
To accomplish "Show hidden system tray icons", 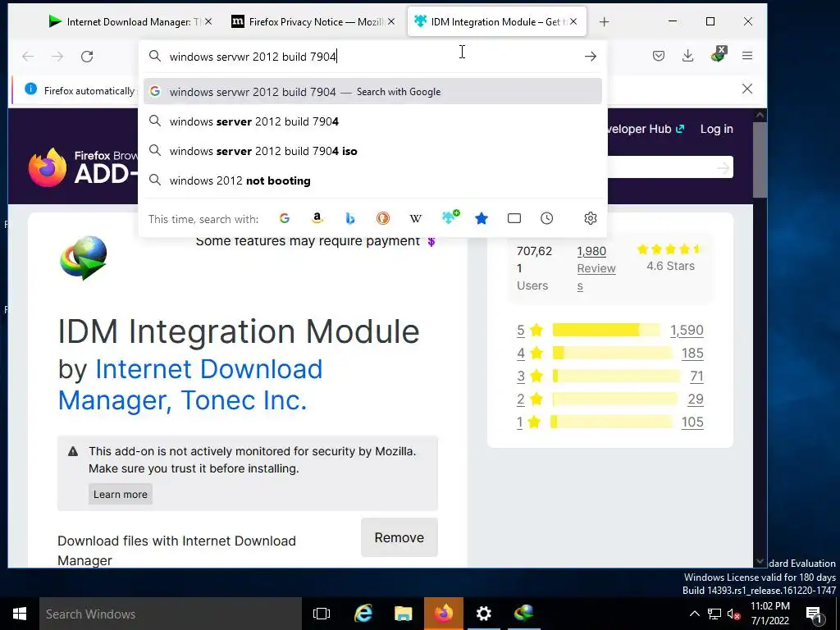I will click(x=694, y=614).
